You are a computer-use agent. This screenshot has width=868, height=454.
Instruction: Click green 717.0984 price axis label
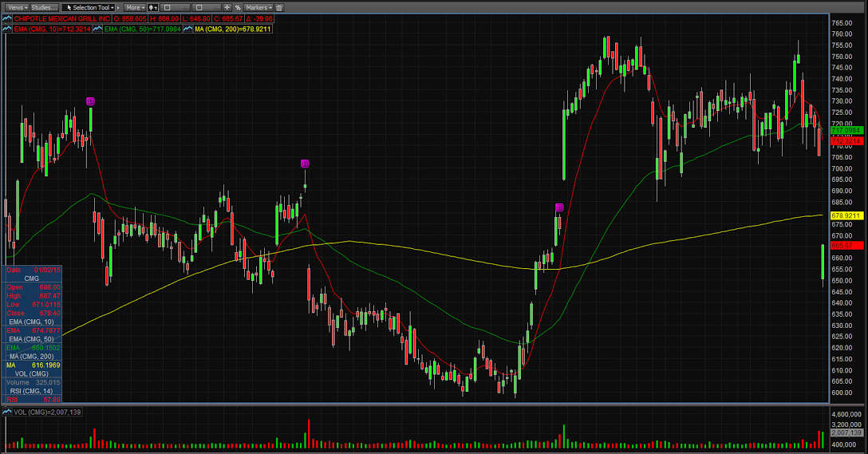(846, 130)
